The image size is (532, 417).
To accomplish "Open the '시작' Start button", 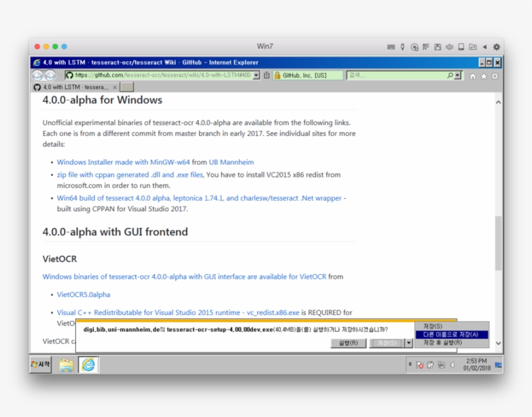I will [41, 364].
